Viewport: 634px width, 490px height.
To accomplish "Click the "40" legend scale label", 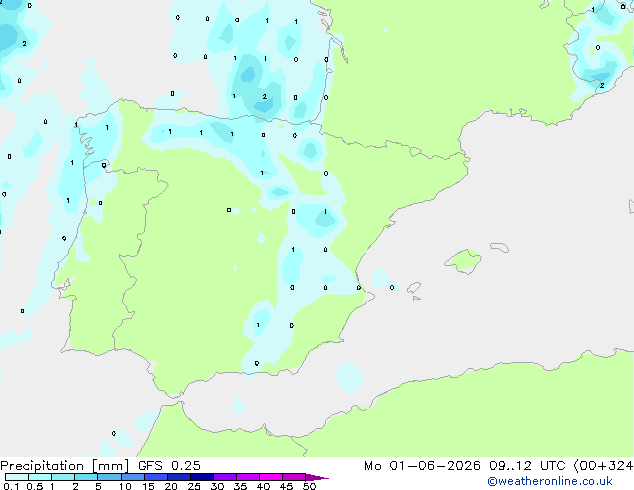I will [263, 486].
